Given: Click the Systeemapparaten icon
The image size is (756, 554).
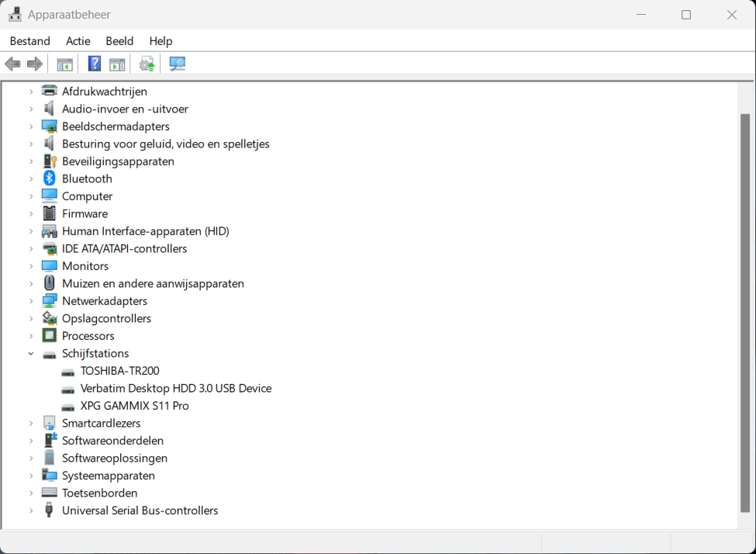Looking at the screenshot, I should [49, 476].
